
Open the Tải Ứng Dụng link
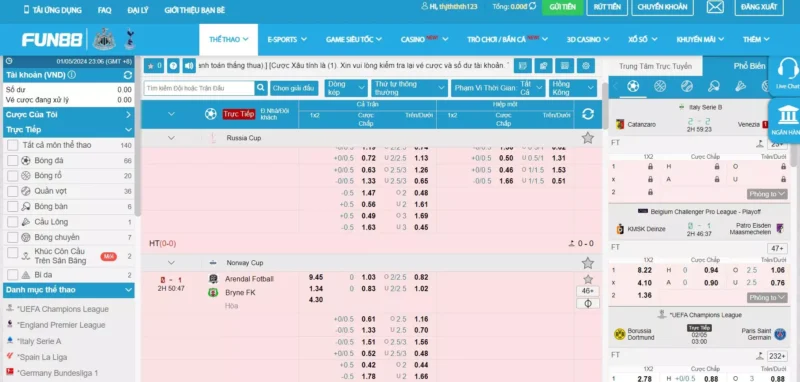click(x=52, y=10)
